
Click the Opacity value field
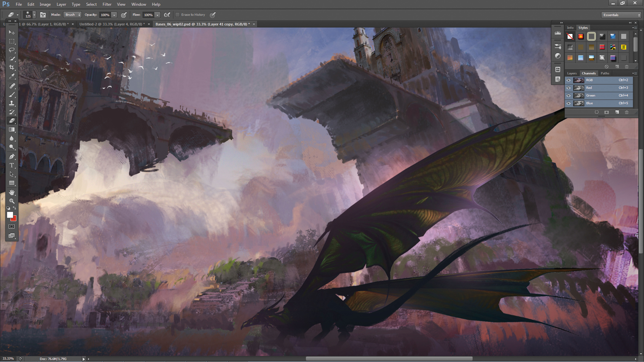[105, 15]
